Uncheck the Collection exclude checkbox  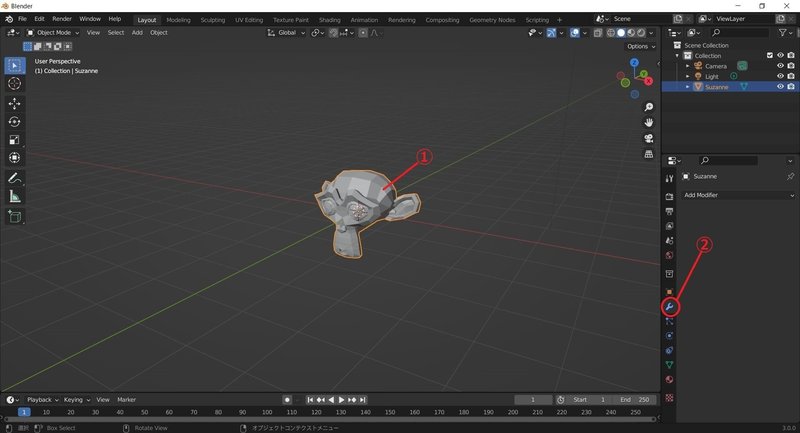pyautogui.click(x=770, y=56)
